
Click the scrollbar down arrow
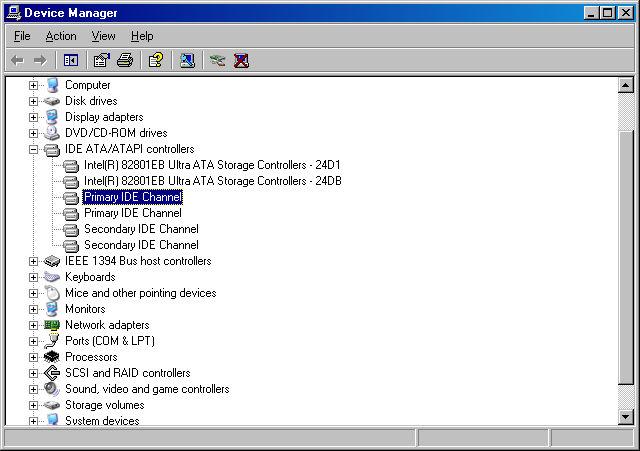[x=626, y=417]
